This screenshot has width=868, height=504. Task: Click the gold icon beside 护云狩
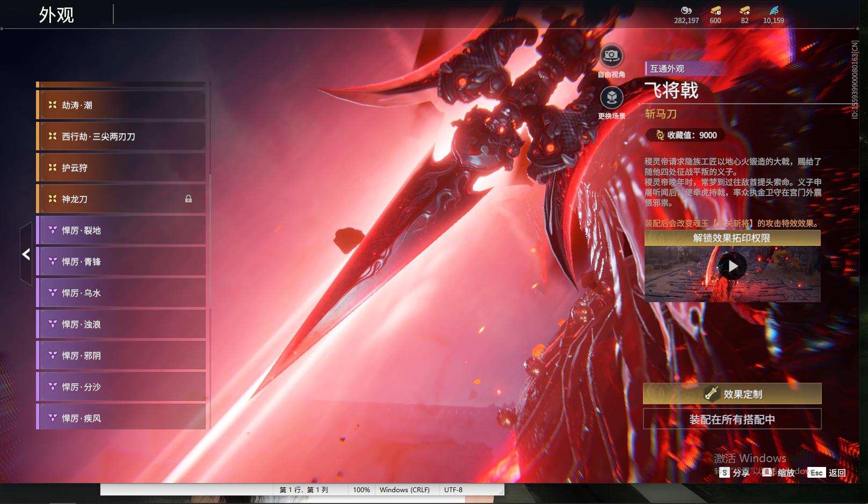point(52,167)
